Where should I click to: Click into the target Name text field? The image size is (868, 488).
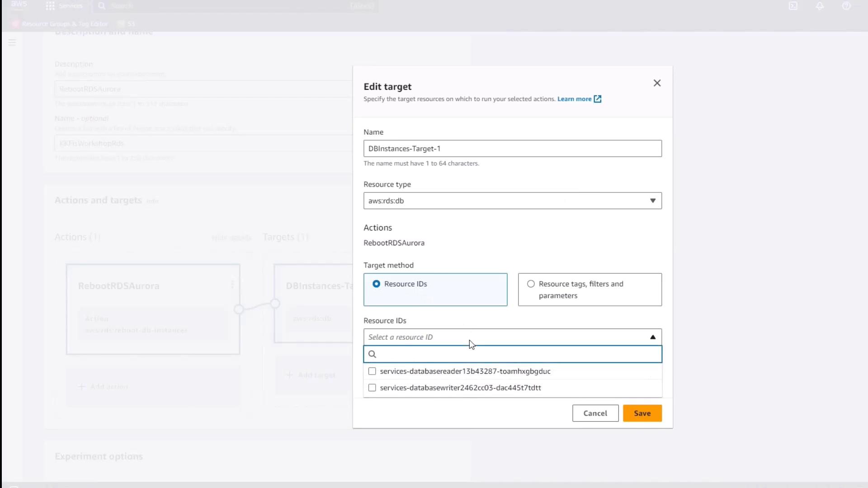point(512,149)
